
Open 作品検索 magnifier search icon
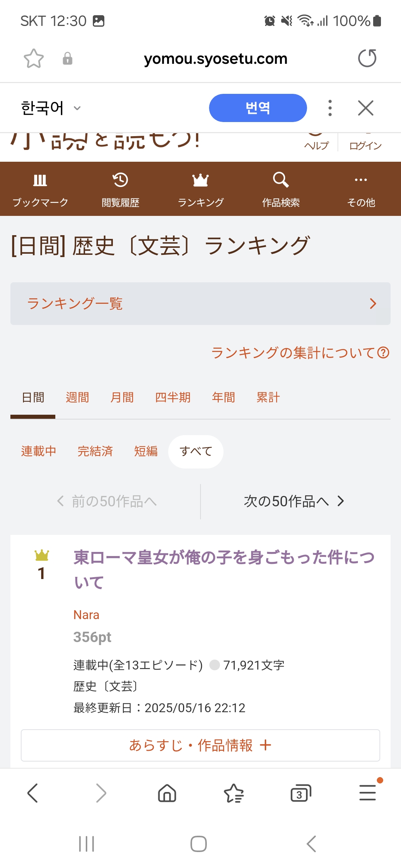click(x=281, y=180)
